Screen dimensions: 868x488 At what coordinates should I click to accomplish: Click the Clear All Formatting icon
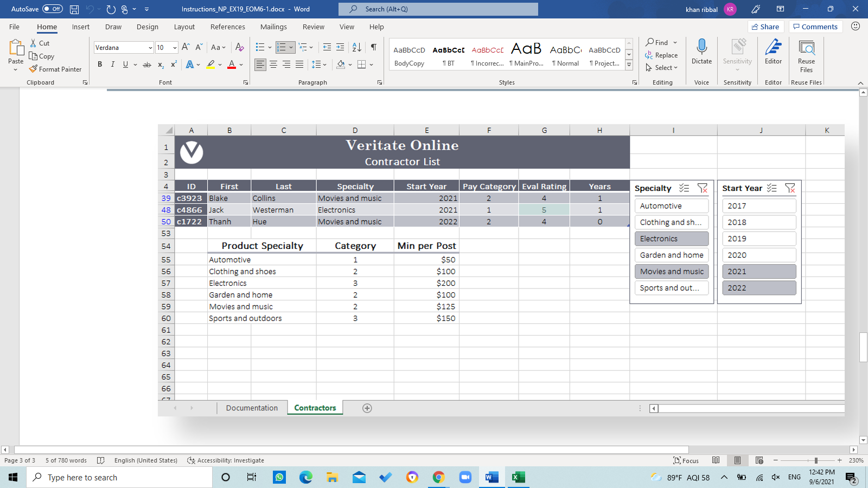[239, 47]
